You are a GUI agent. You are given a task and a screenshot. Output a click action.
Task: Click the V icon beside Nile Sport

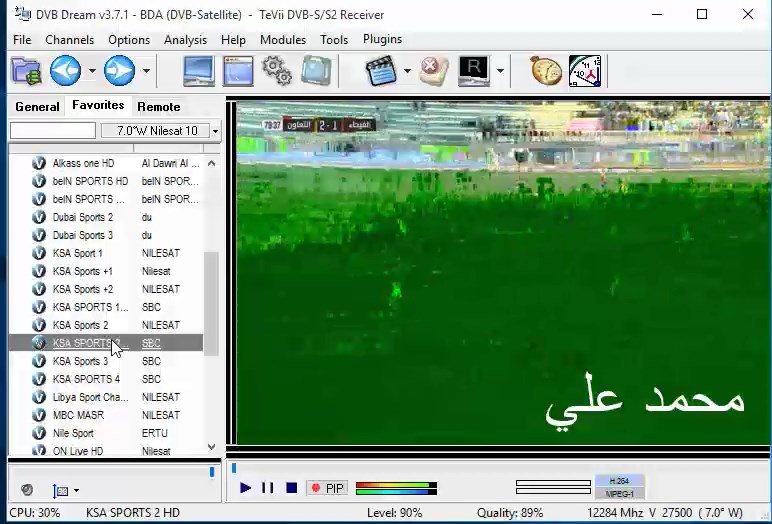click(x=39, y=433)
